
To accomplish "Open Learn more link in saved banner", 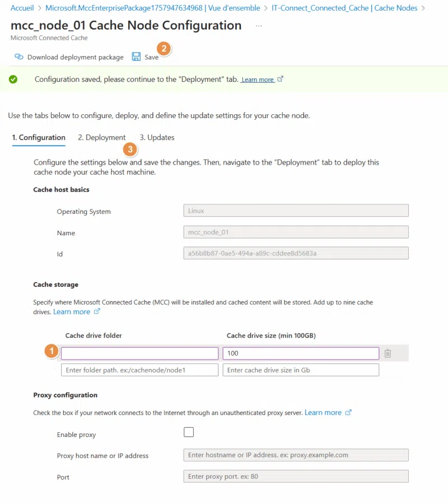I will click(x=258, y=80).
